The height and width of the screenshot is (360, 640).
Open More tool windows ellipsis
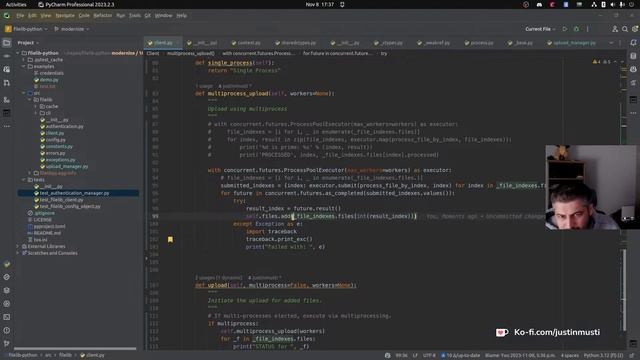click(x=7, y=127)
